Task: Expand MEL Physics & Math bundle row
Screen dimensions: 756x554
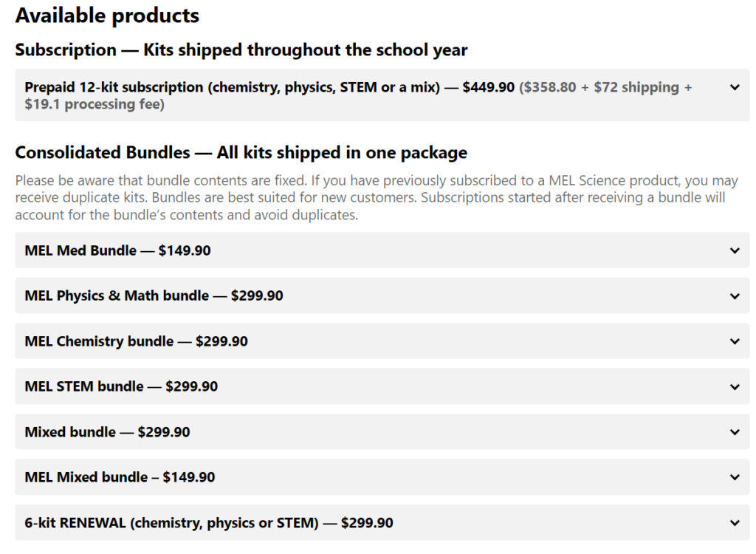Action: click(x=382, y=295)
